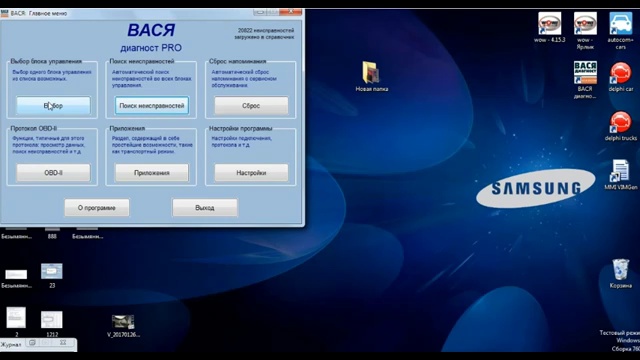The image size is (640, 360).
Task: Click the first icon in Журнал toolbar
Action: (32, 342)
